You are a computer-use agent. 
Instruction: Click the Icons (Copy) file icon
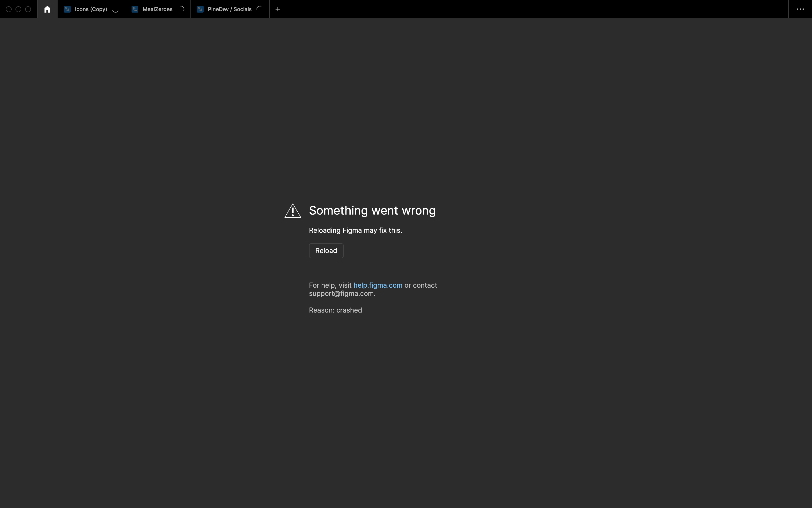coord(67,9)
